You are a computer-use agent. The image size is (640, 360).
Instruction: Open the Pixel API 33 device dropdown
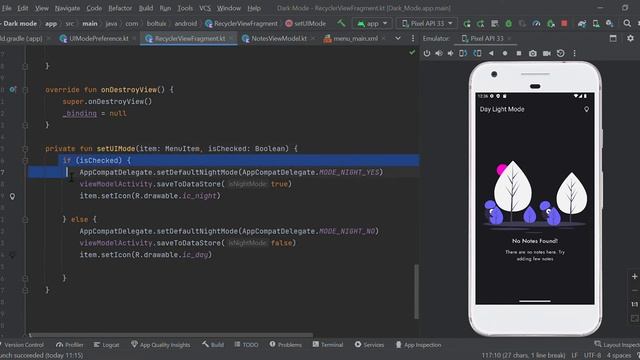427,24
